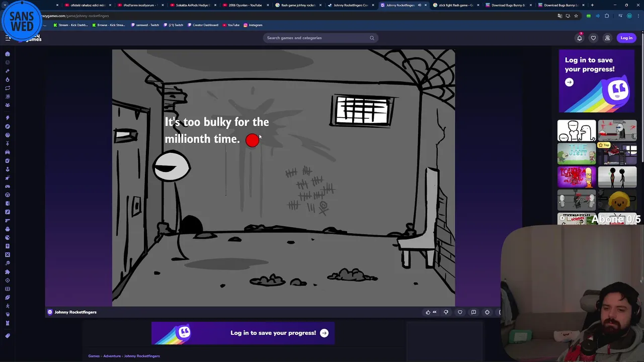Close the 'stick fight flash game' tab
Viewport: 644px width, 362px height.
(x=478, y=5)
